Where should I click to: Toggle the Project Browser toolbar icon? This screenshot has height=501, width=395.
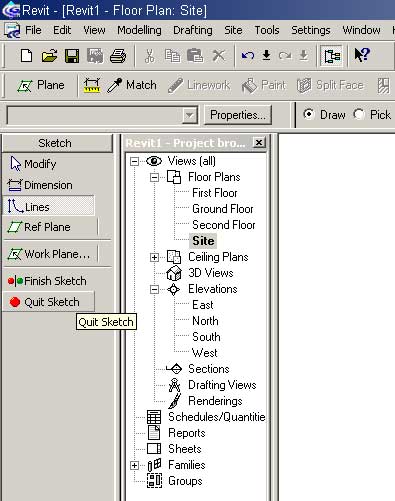tap(332, 56)
